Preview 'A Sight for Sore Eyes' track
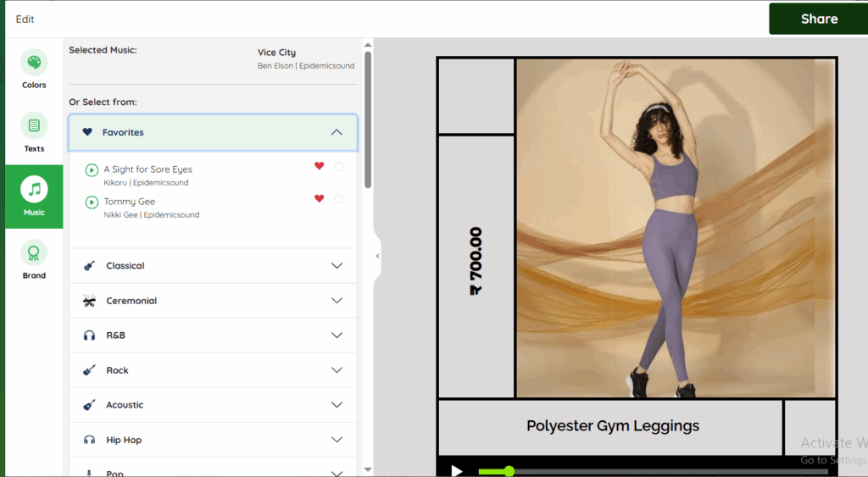This screenshot has width=868, height=477. tap(92, 170)
